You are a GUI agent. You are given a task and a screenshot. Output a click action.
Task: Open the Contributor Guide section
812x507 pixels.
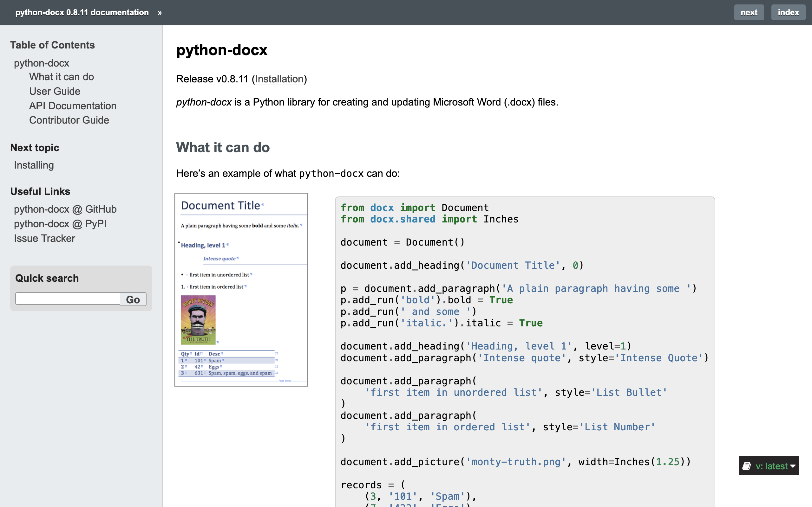pyautogui.click(x=69, y=120)
